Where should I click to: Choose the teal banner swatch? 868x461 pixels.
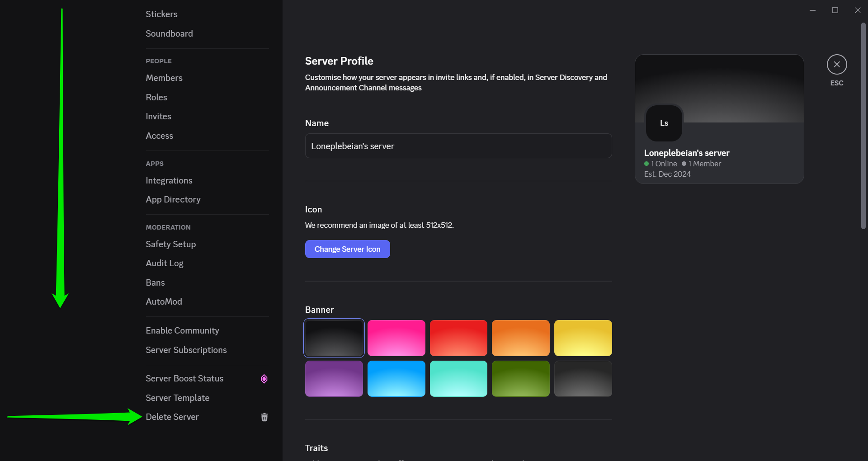click(458, 378)
